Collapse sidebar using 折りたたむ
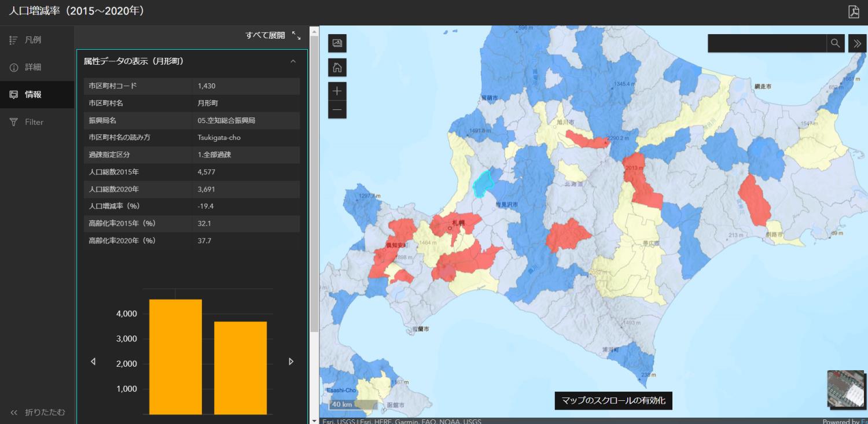This screenshot has width=868, height=424. coord(38,412)
